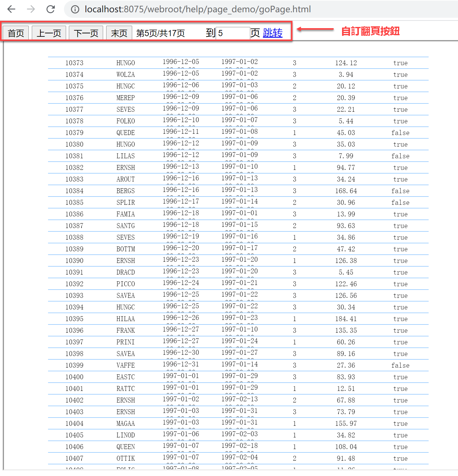Click freight value 124.12
Image resolution: width=458 pixels, height=476 pixels.
point(346,63)
